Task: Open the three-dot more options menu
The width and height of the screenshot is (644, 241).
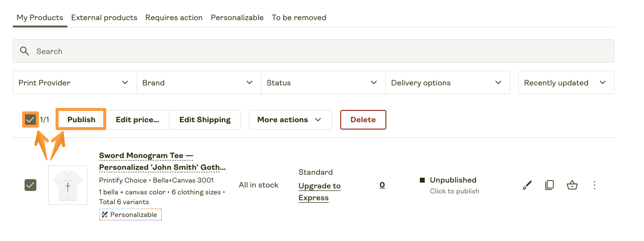Action: pos(594,185)
